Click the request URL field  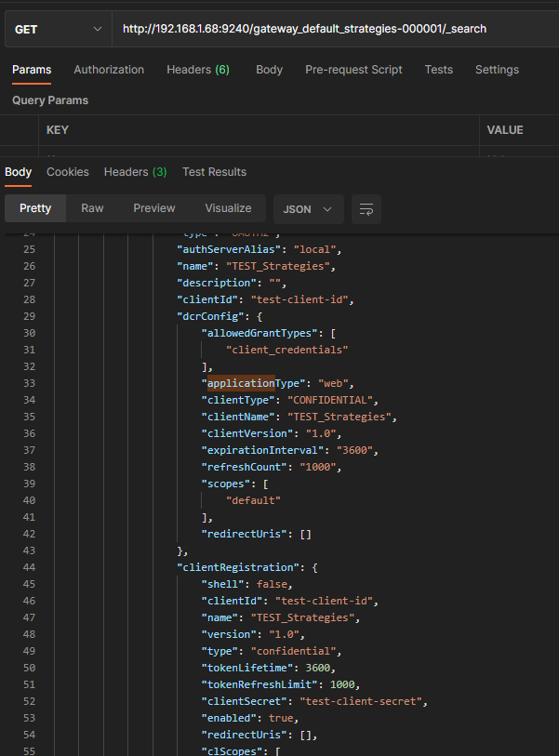pyautogui.click(x=335, y=29)
